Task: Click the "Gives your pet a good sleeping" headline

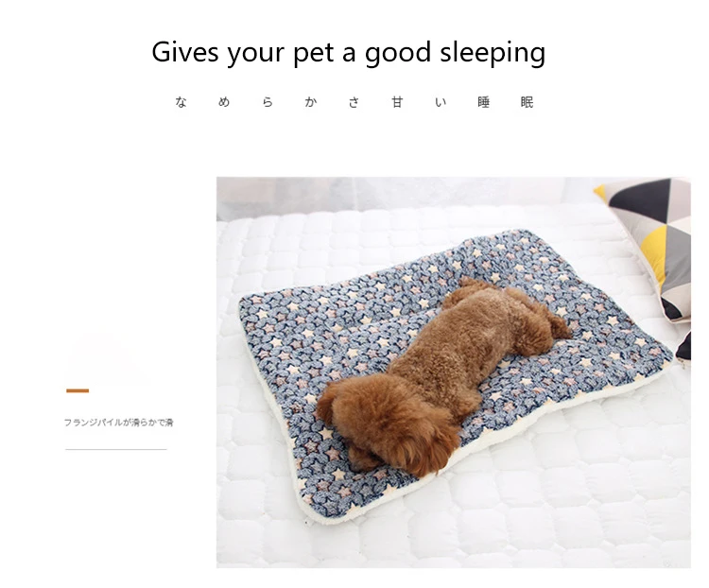Action: [x=348, y=53]
